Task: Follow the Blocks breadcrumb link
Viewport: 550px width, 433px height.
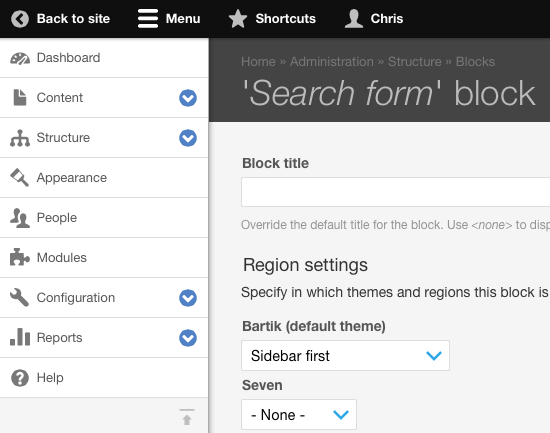Action: 475,62
